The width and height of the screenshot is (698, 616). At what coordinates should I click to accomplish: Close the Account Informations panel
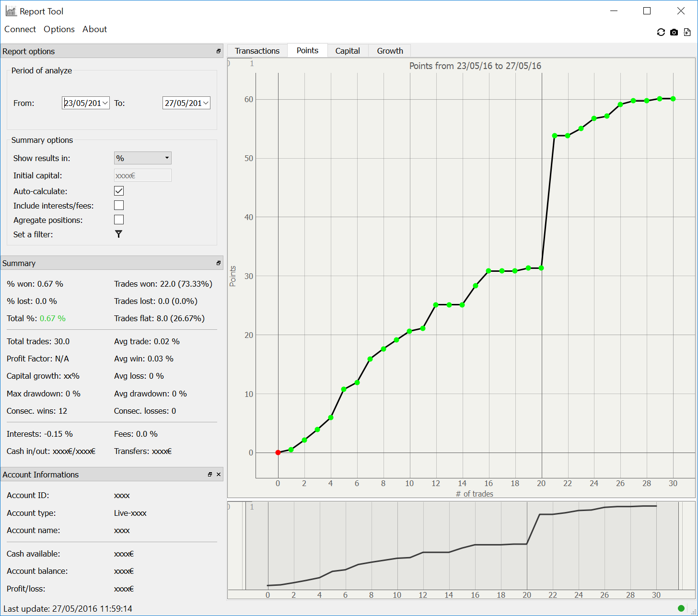coord(219,475)
